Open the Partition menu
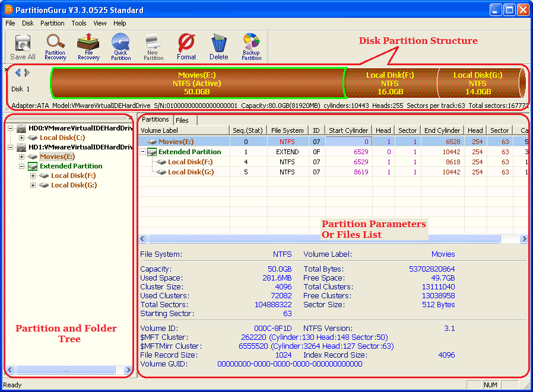 pyautogui.click(x=52, y=24)
